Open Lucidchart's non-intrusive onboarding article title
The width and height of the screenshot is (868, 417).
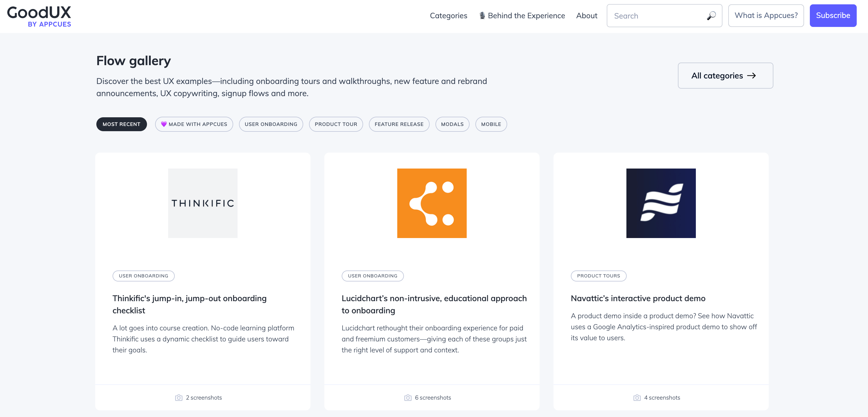coord(434,304)
